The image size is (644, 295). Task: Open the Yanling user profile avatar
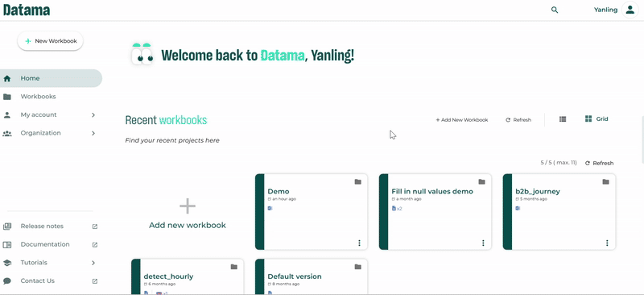coord(630,10)
